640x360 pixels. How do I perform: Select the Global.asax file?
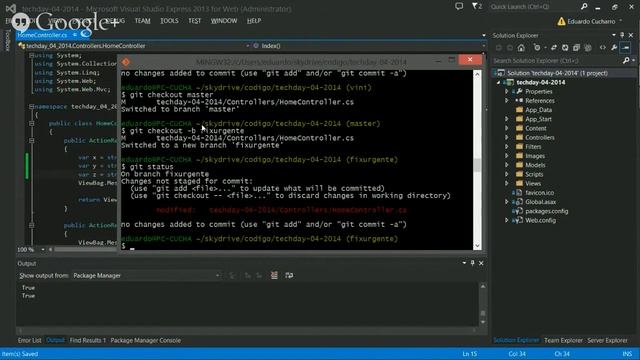point(540,202)
